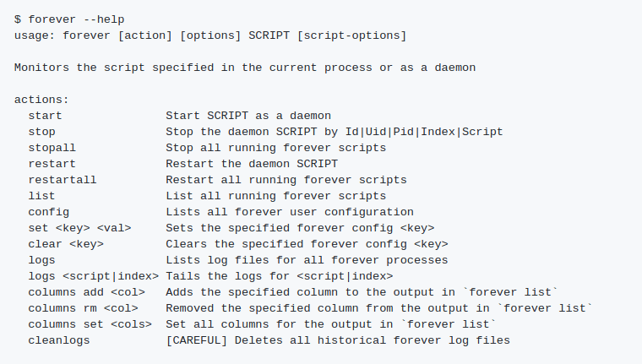Click the 'list' action name

coord(41,196)
